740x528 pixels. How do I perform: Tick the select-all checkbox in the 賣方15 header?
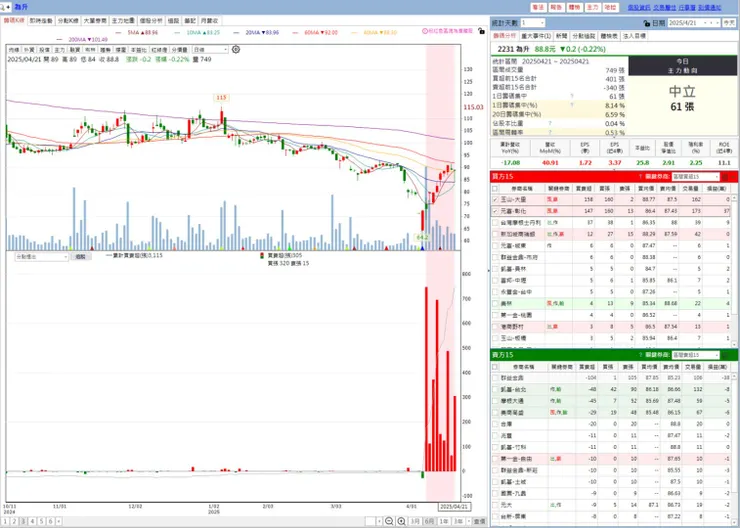[495, 367]
